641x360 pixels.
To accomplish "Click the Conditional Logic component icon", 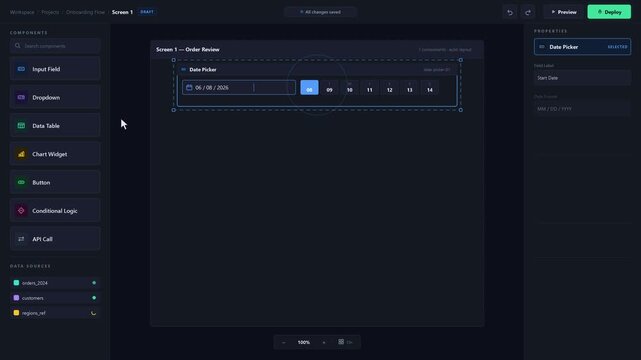I will 21,210.
